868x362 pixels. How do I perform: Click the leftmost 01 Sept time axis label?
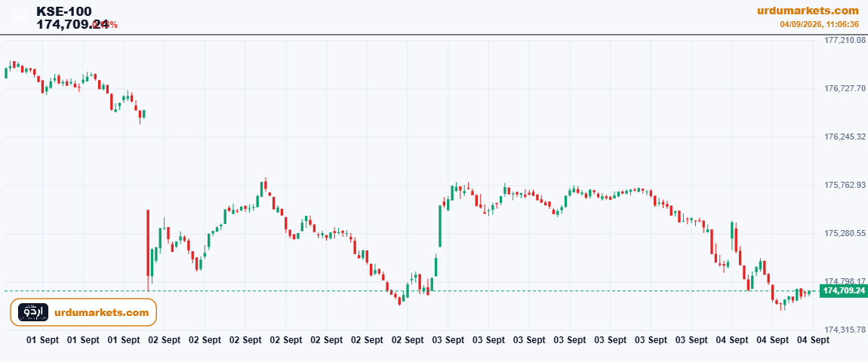42,340
